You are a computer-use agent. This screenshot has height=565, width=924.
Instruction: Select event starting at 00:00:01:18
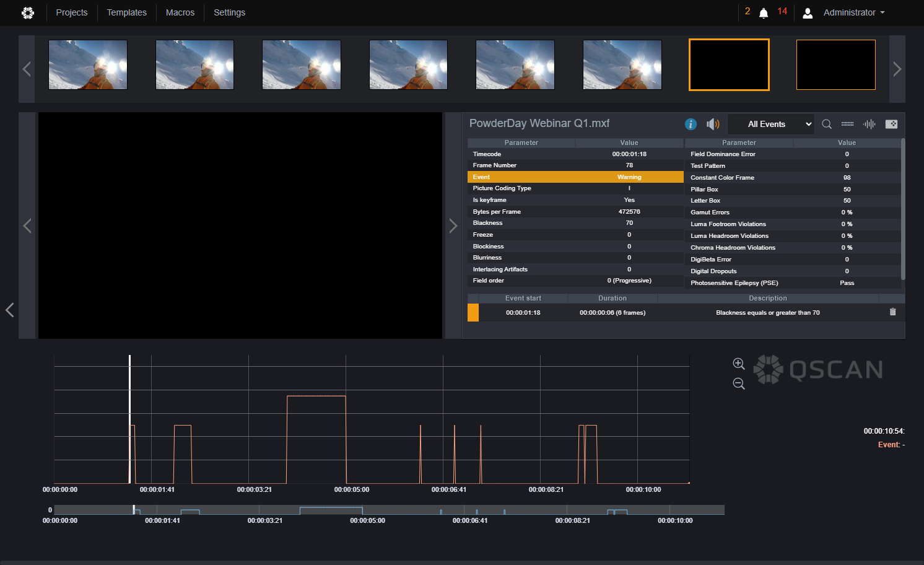(686, 312)
